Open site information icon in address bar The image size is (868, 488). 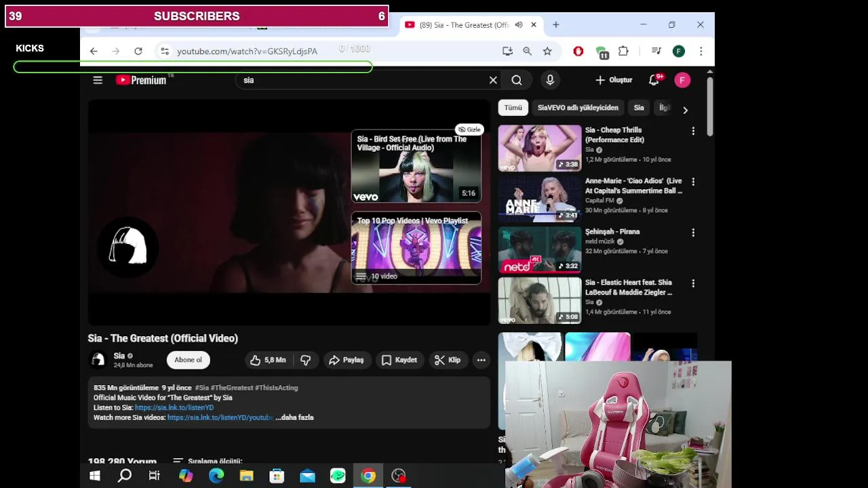(164, 52)
